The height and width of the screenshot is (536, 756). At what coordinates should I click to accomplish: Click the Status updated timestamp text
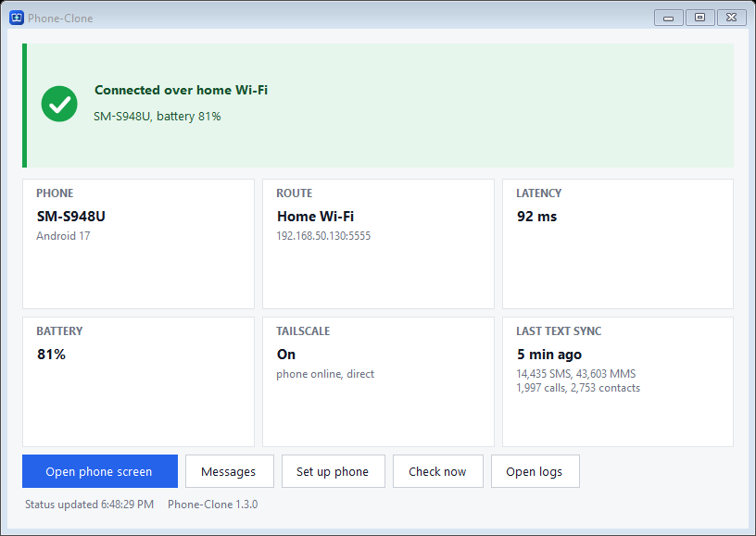click(x=89, y=505)
